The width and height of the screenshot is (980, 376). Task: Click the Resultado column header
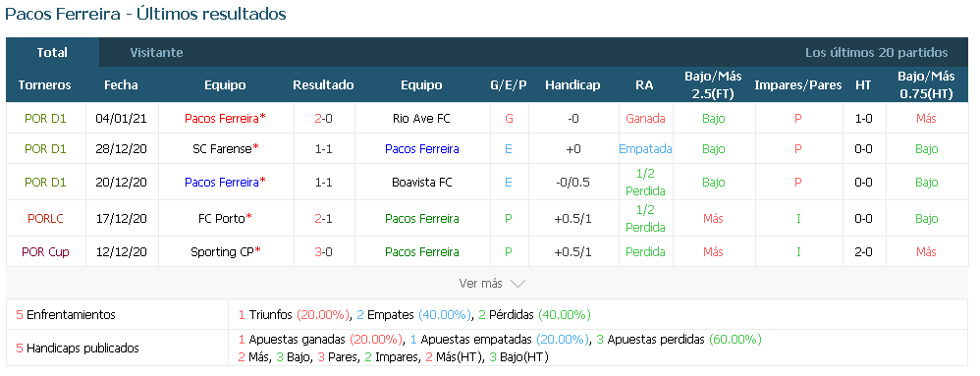pyautogui.click(x=323, y=85)
